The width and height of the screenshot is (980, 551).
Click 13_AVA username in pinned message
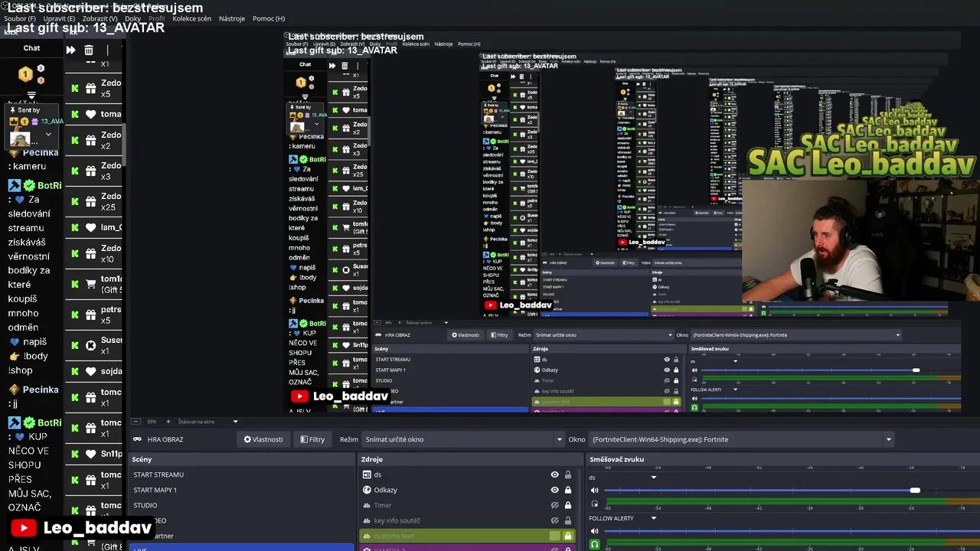click(x=52, y=122)
